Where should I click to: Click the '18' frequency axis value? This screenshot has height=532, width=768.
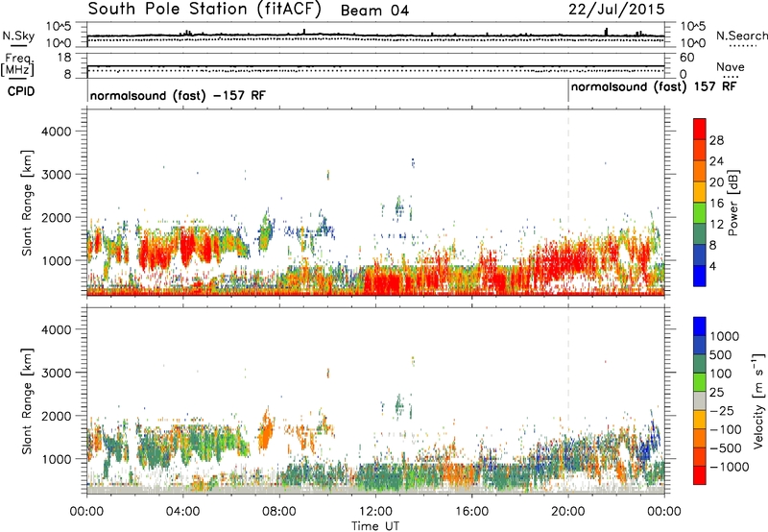point(64,58)
